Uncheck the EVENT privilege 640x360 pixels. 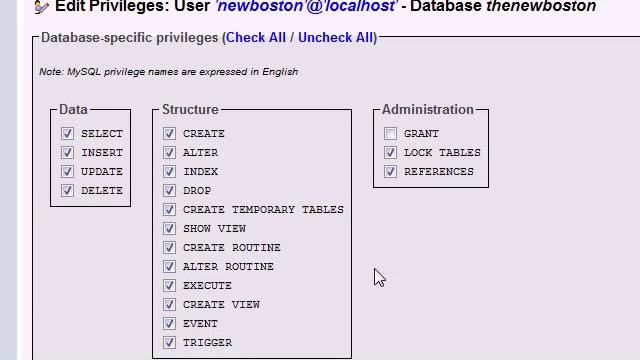point(169,323)
